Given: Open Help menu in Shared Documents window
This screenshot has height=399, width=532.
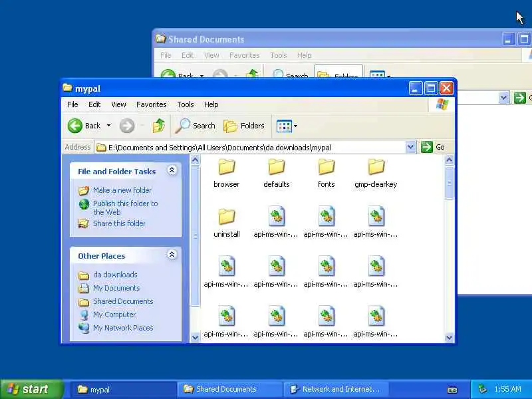Looking at the screenshot, I should click(x=305, y=55).
